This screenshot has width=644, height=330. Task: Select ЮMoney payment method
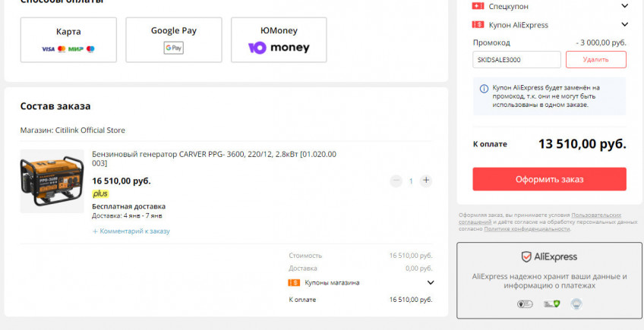(279, 40)
